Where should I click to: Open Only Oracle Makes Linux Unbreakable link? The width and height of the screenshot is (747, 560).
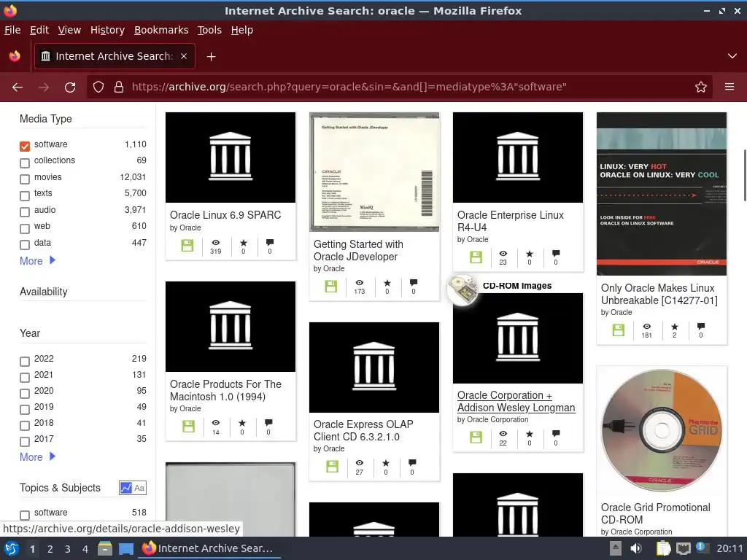[x=659, y=294]
